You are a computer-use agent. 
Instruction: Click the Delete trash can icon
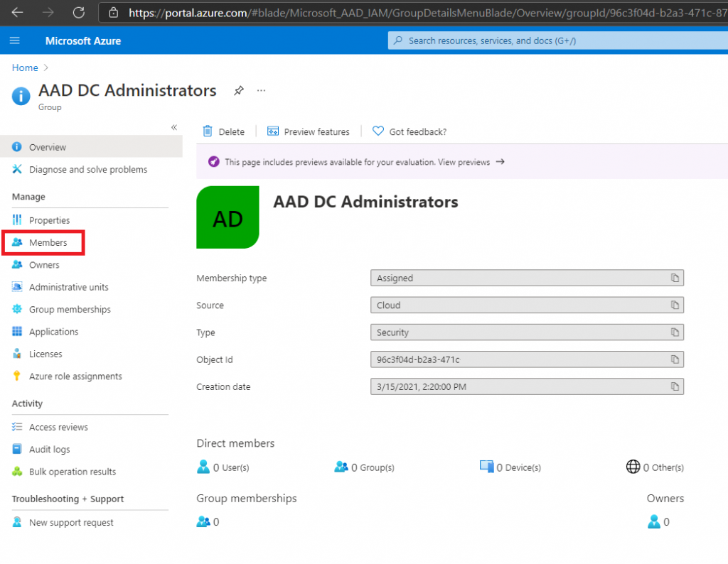[208, 131]
